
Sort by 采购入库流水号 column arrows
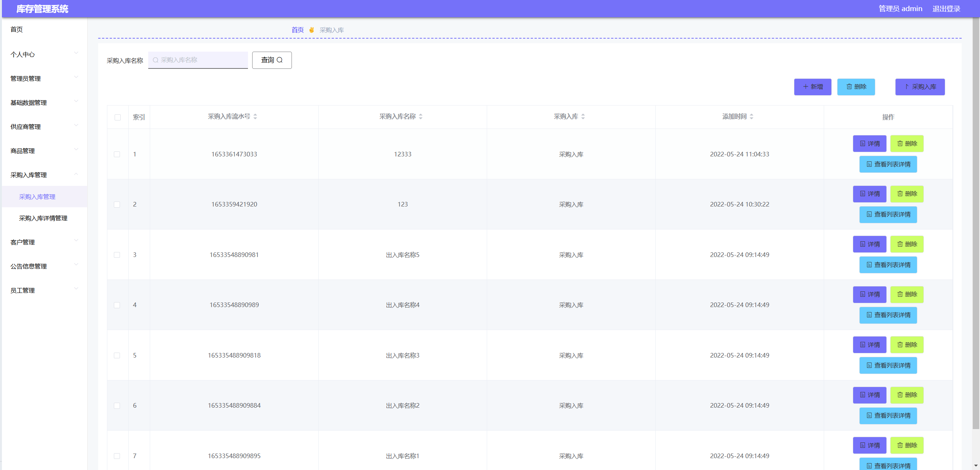click(x=255, y=117)
